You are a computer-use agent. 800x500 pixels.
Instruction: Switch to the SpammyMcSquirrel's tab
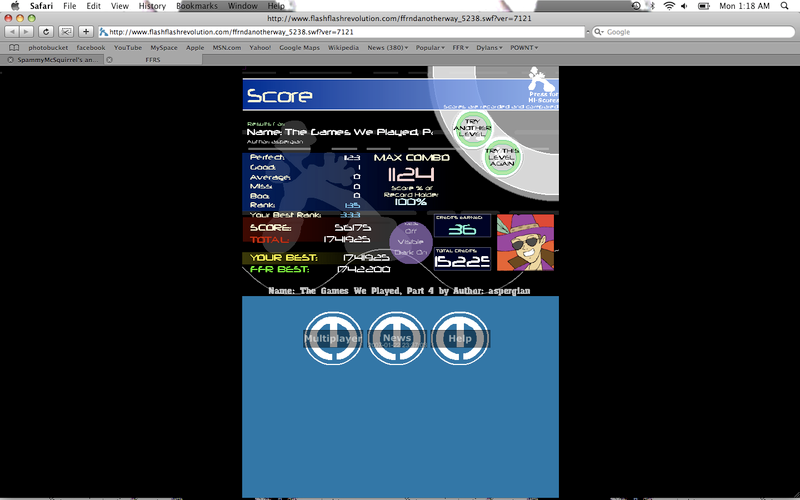pyautogui.click(x=53, y=60)
